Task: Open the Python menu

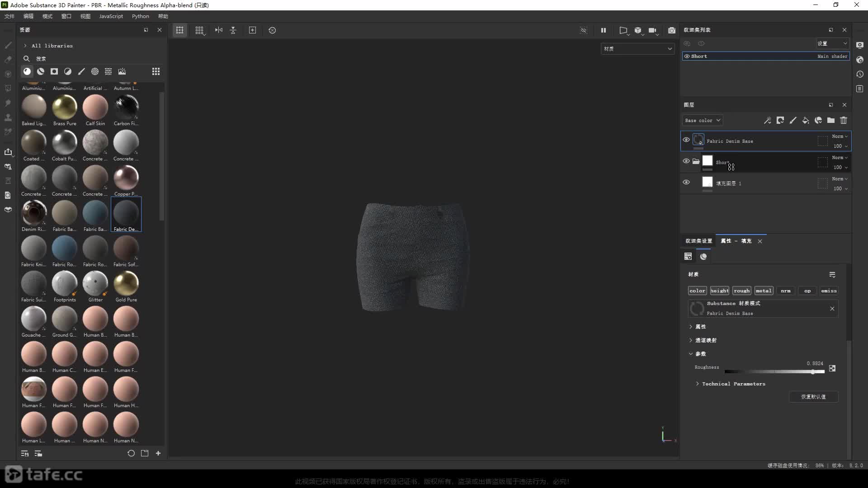Action: click(141, 16)
